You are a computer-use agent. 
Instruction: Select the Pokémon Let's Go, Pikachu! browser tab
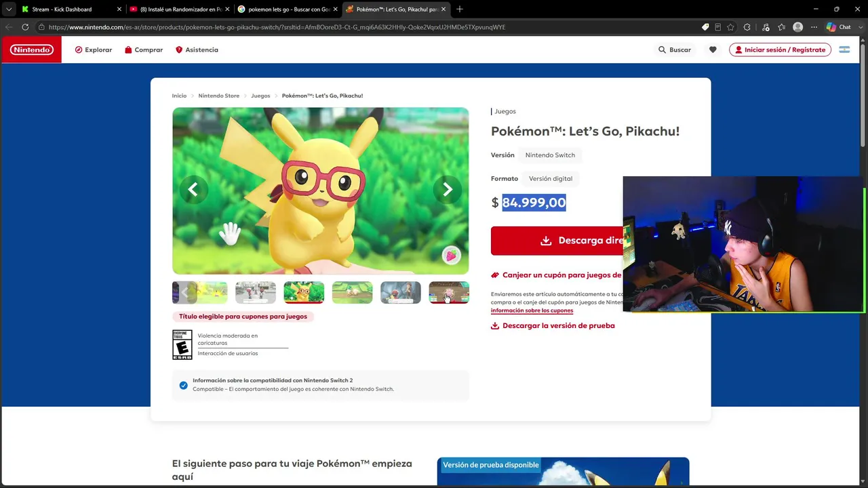click(x=396, y=9)
